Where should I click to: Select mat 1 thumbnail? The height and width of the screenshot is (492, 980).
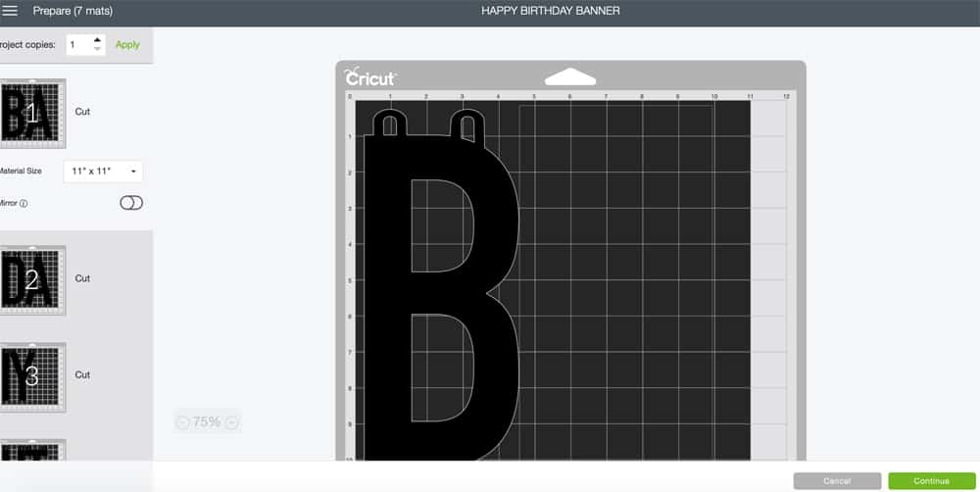(x=31, y=113)
